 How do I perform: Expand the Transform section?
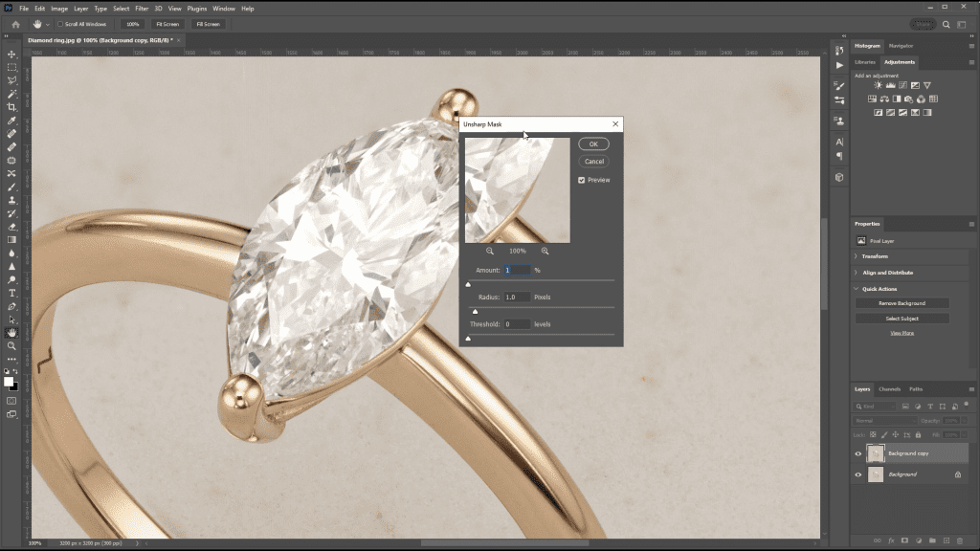[857, 256]
